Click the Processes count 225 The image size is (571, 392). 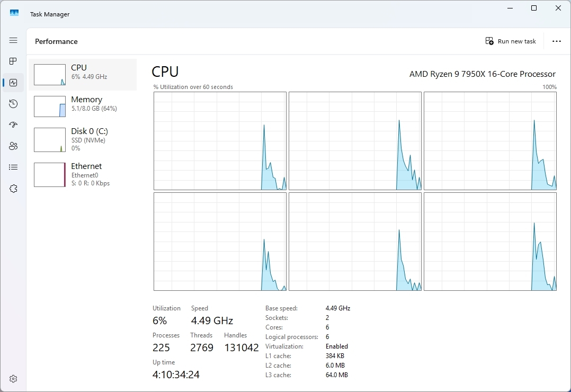pos(161,348)
